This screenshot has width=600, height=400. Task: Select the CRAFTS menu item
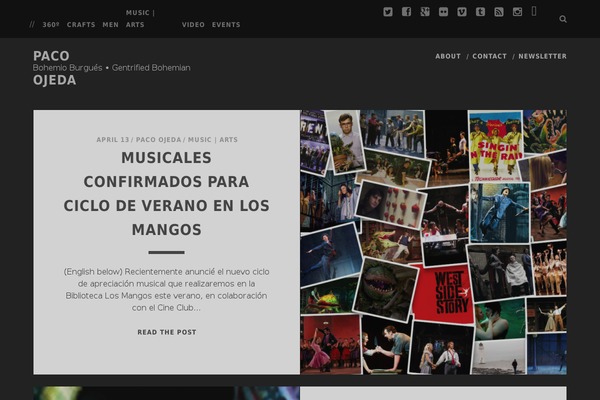click(81, 24)
